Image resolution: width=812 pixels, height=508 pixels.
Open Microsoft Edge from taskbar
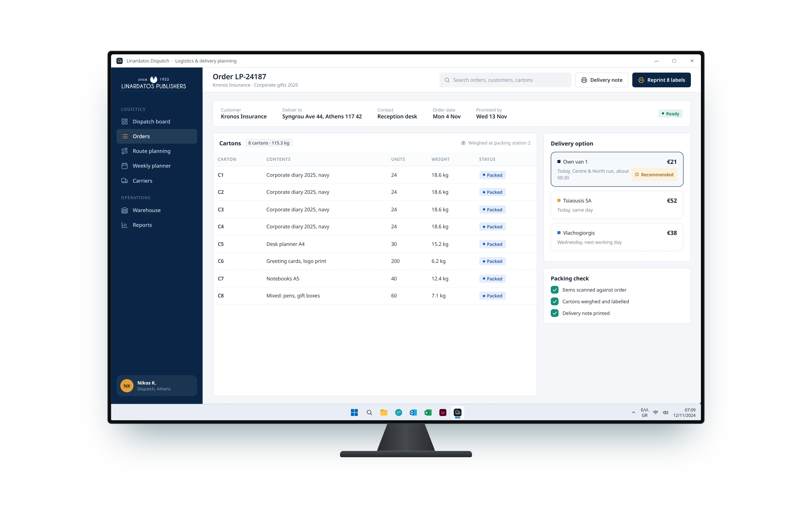point(399,412)
